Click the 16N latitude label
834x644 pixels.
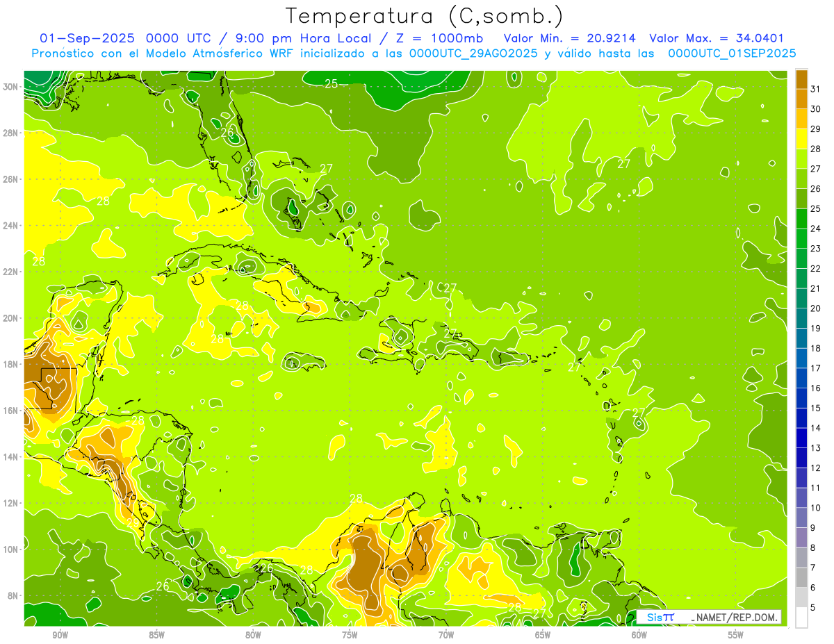(x=10, y=411)
